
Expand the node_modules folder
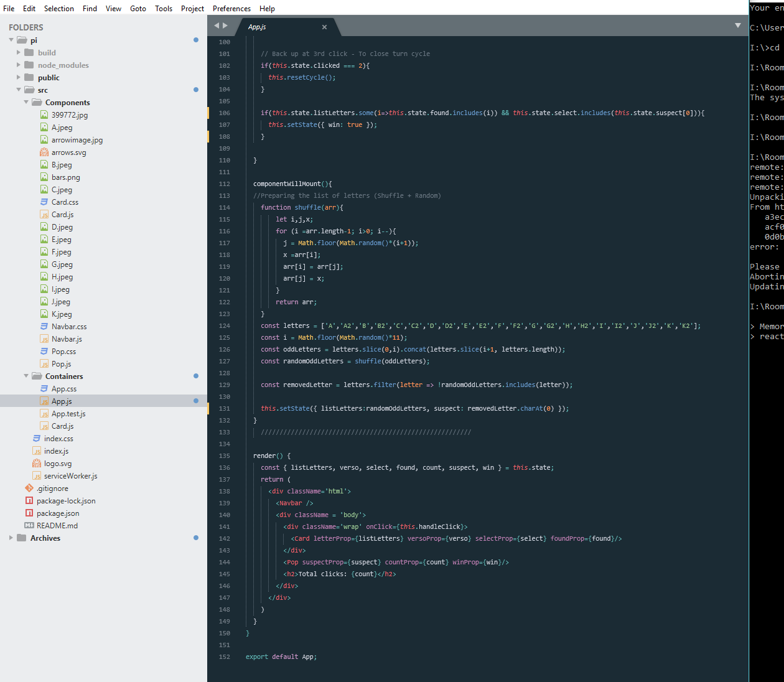pyautogui.click(x=19, y=65)
